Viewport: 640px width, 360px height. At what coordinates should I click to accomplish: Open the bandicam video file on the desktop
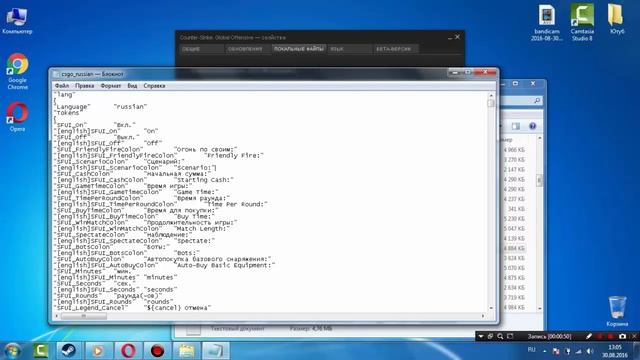[547, 23]
